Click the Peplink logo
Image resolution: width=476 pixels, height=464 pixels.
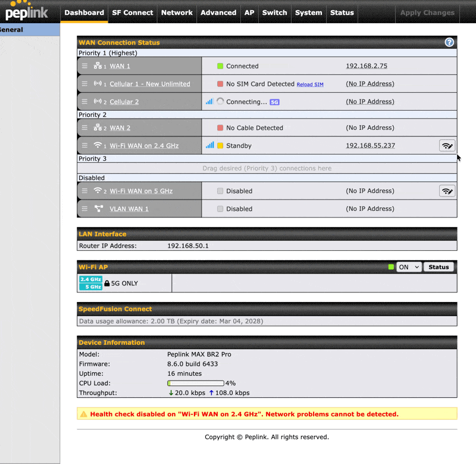(26, 11)
